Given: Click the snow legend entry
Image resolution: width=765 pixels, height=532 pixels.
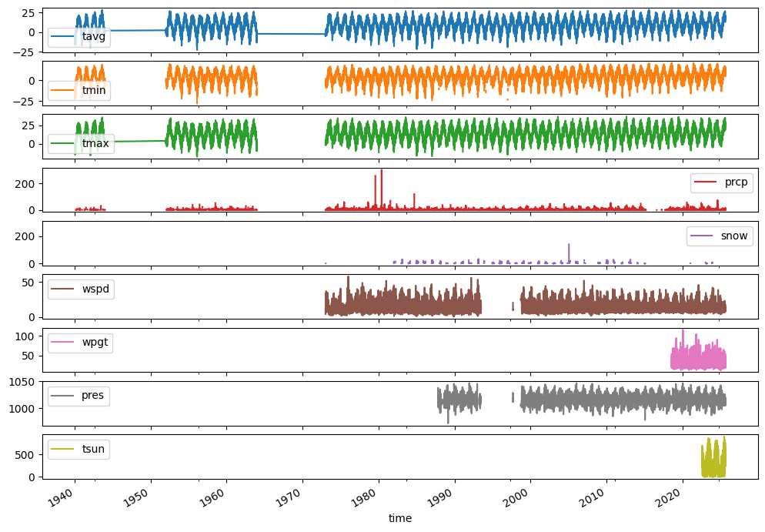Looking at the screenshot, I should (x=720, y=236).
